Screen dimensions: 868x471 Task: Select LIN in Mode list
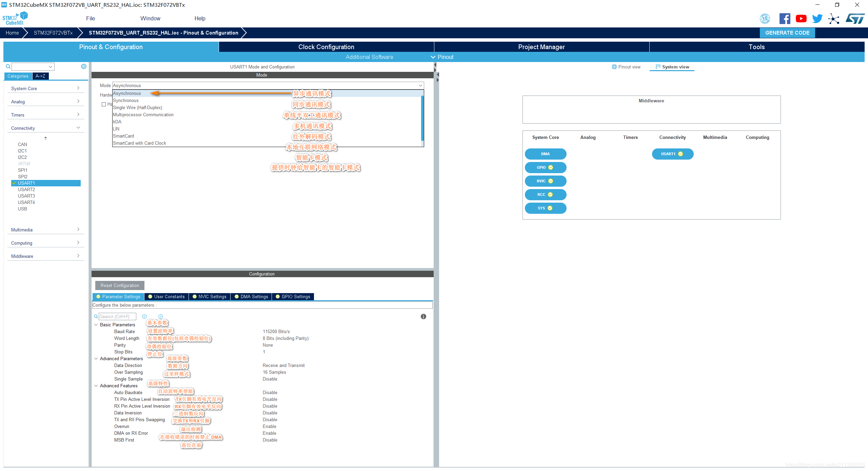[x=267, y=129]
